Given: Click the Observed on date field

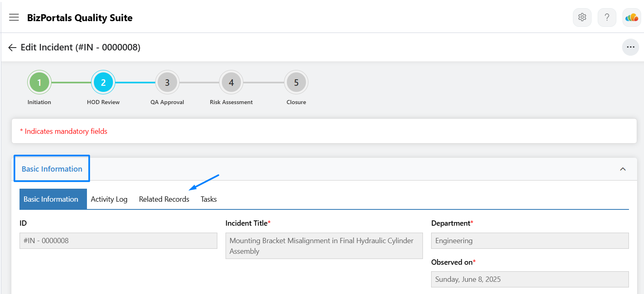Looking at the screenshot, I should [530, 279].
